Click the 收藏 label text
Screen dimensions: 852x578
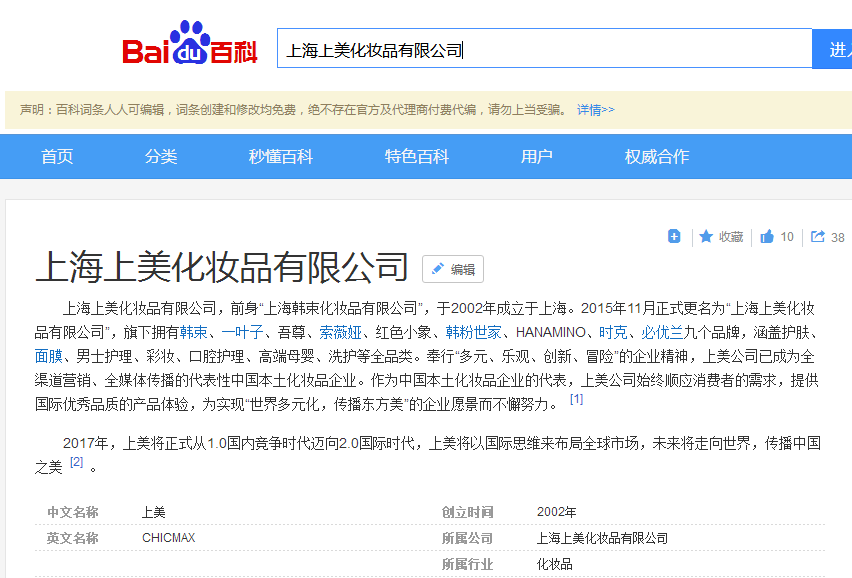point(731,237)
